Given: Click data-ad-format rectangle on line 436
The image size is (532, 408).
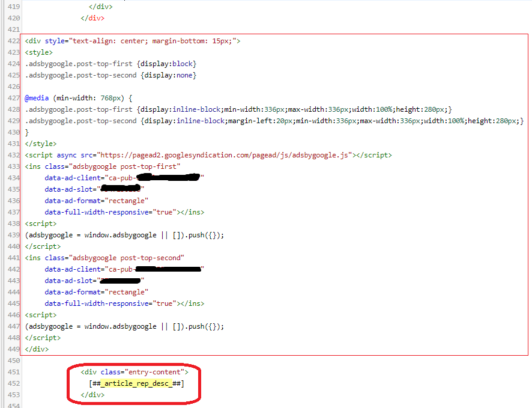Looking at the screenshot, I should [x=96, y=201].
